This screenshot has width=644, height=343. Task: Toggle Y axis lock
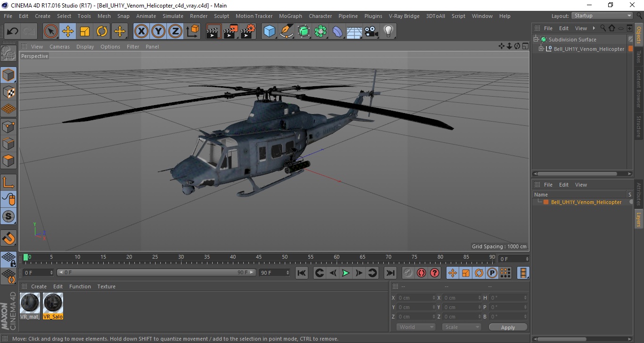(x=158, y=32)
